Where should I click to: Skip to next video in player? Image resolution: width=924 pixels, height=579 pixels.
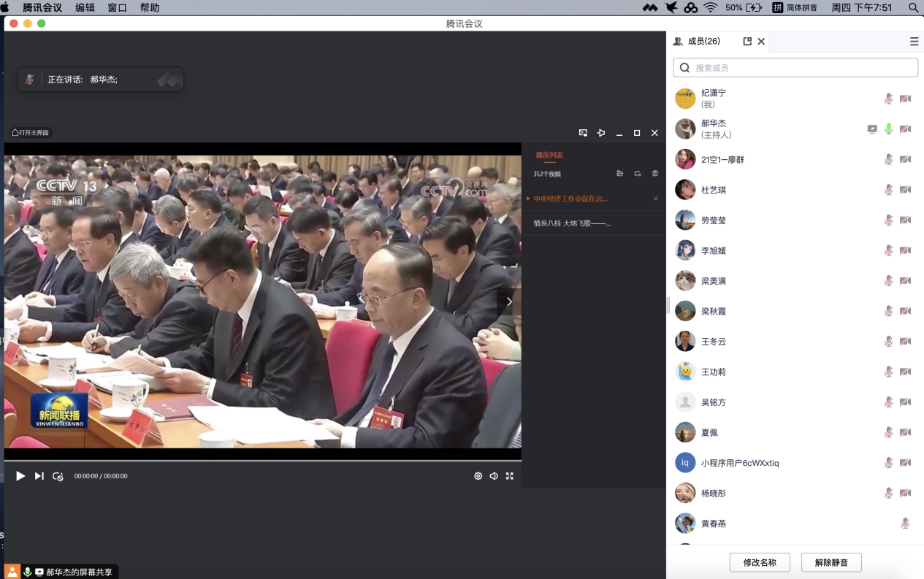[x=39, y=476]
